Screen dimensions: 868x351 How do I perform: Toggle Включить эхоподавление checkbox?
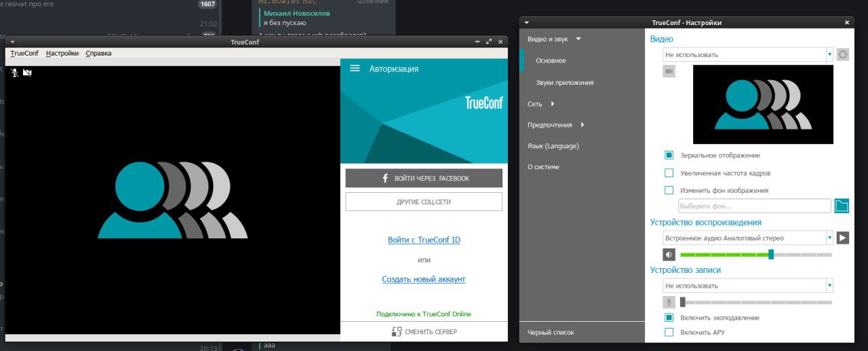(x=669, y=318)
